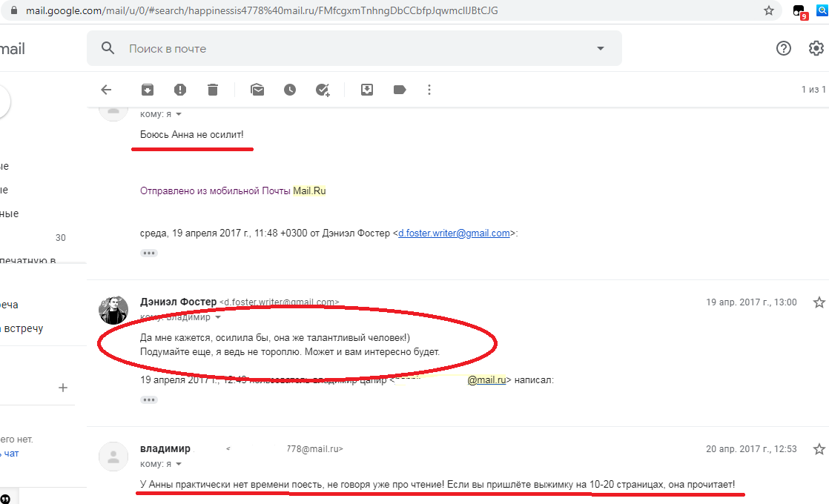Open the Mail.Ru link in signature
The image size is (829, 504).
[x=309, y=190]
